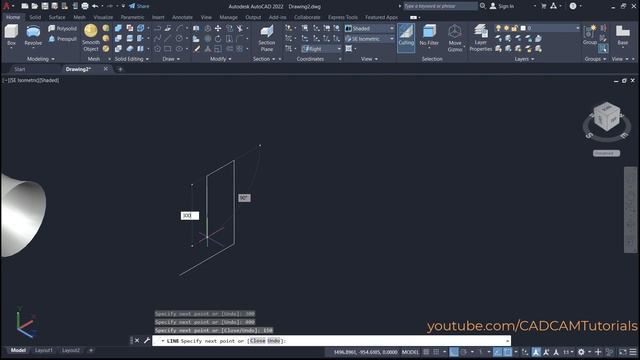Click the Rectangle tool in Draw panel
The image size is (640, 360).
[168, 49]
